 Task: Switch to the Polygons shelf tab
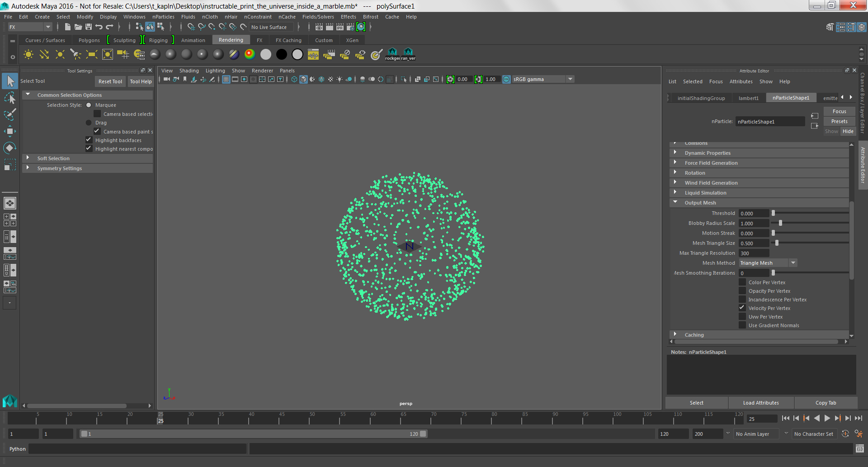click(89, 40)
